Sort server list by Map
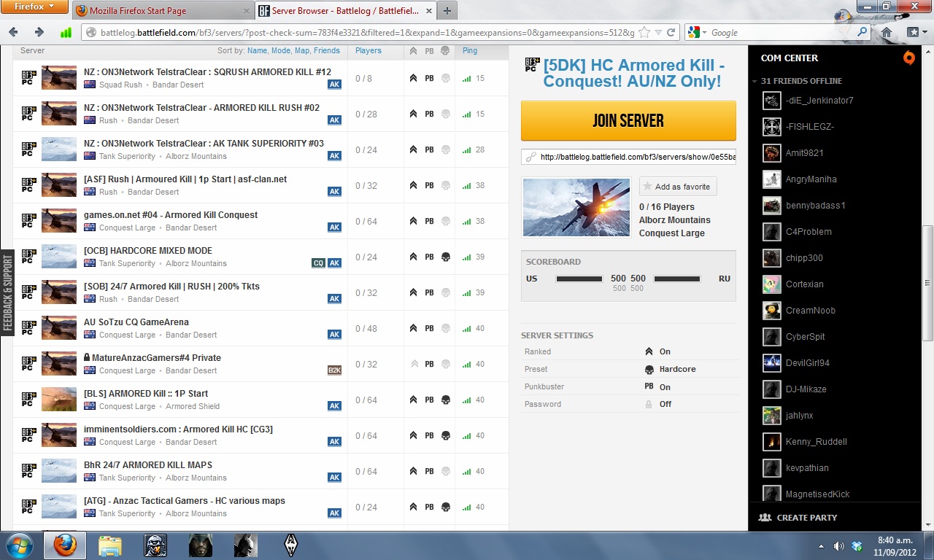934x560 pixels. (x=301, y=51)
